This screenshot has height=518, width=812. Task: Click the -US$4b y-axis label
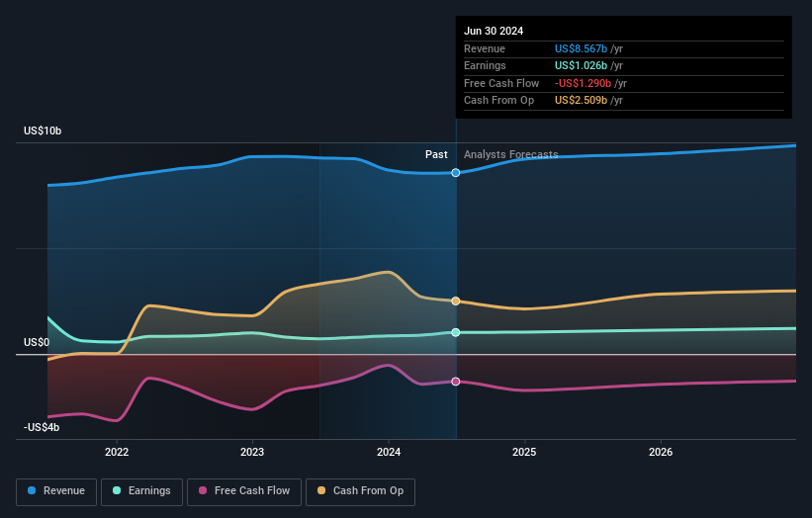click(x=42, y=427)
